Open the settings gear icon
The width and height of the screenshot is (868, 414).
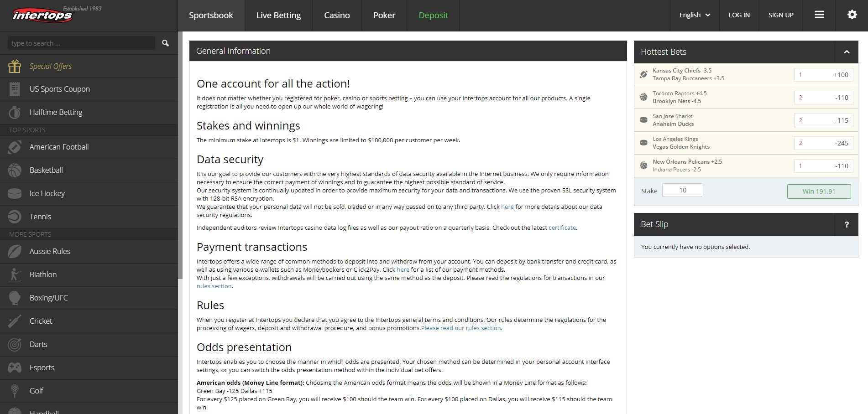pyautogui.click(x=852, y=15)
